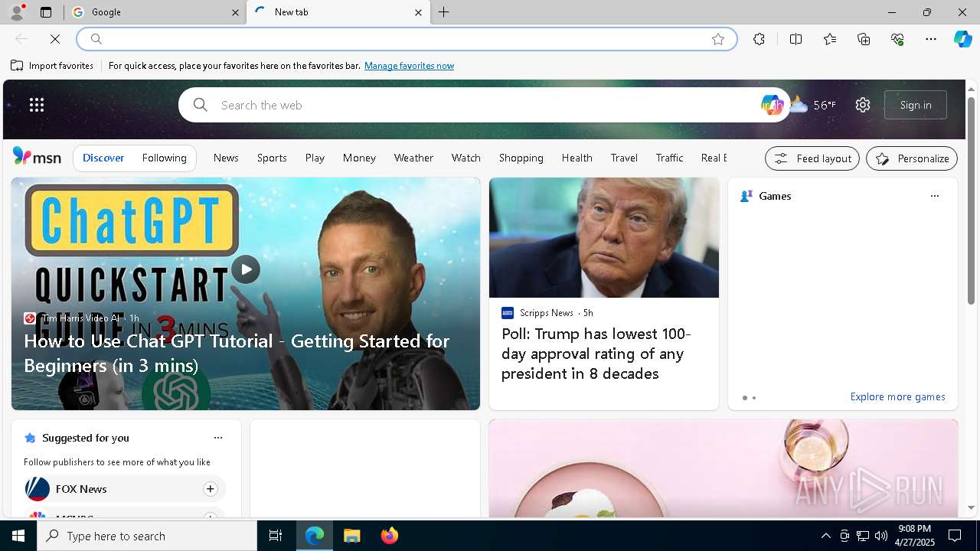The image size is (980, 551).
Task: Show the 56°F weather forecast
Action: 813,105
